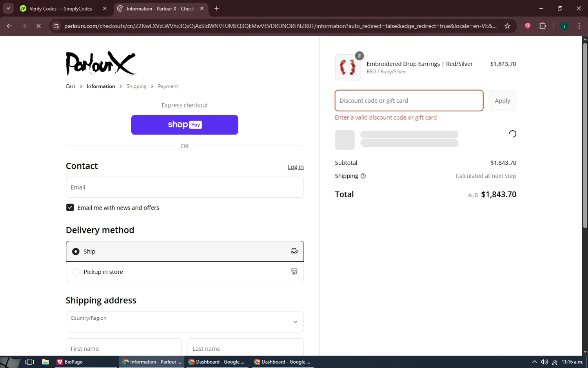The width and height of the screenshot is (588, 368).
Task: Focus the Email input field
Action: click(185, 187)
